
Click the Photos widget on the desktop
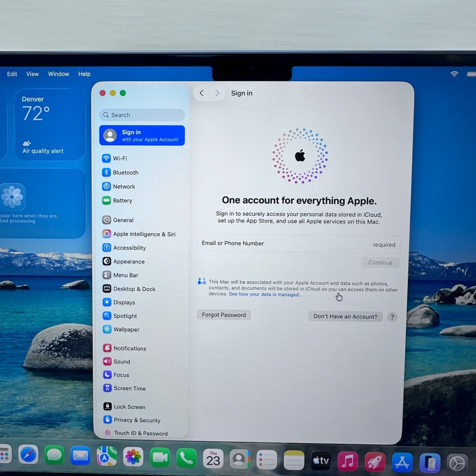42,203
